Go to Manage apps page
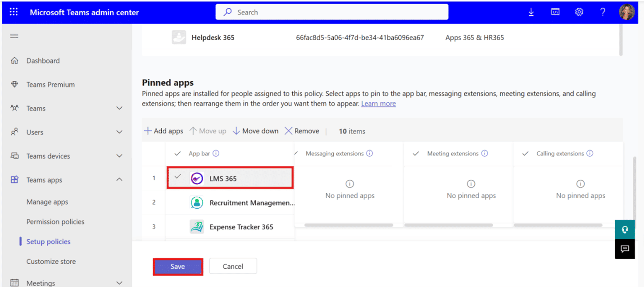This screenshot has width=644, height=287. (x=47, y=202)
